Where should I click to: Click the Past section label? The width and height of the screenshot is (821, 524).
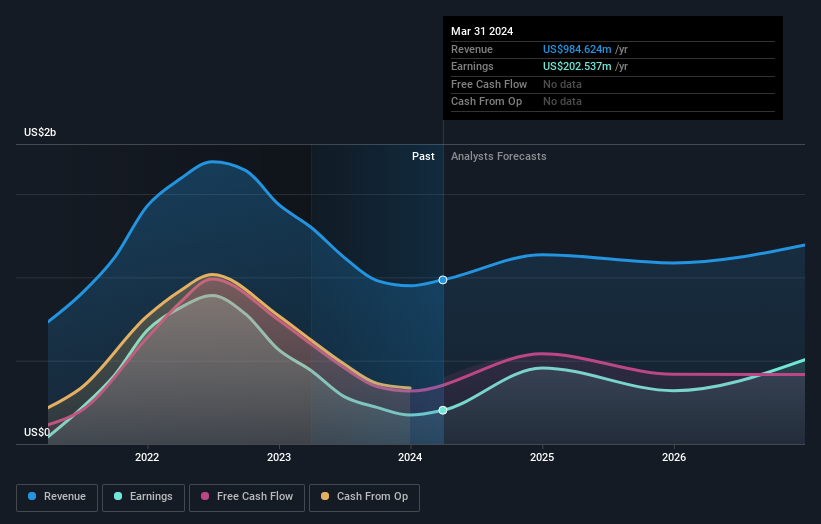(423, 157)
